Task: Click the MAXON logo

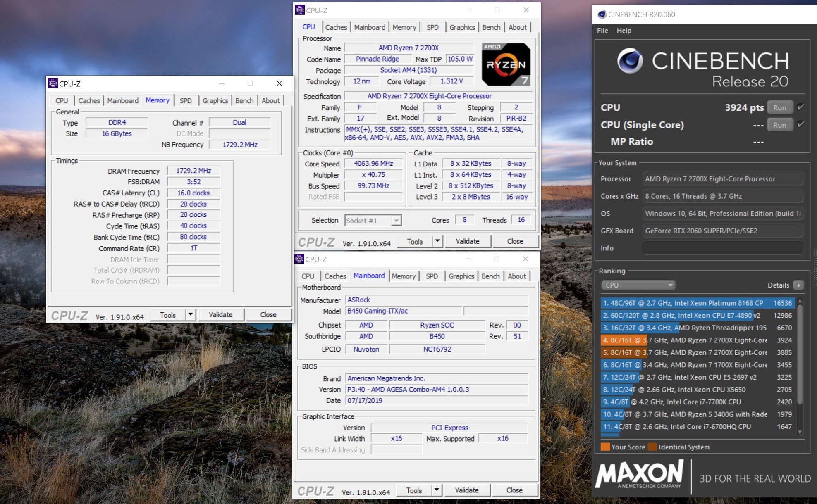Action: point(640,474)
